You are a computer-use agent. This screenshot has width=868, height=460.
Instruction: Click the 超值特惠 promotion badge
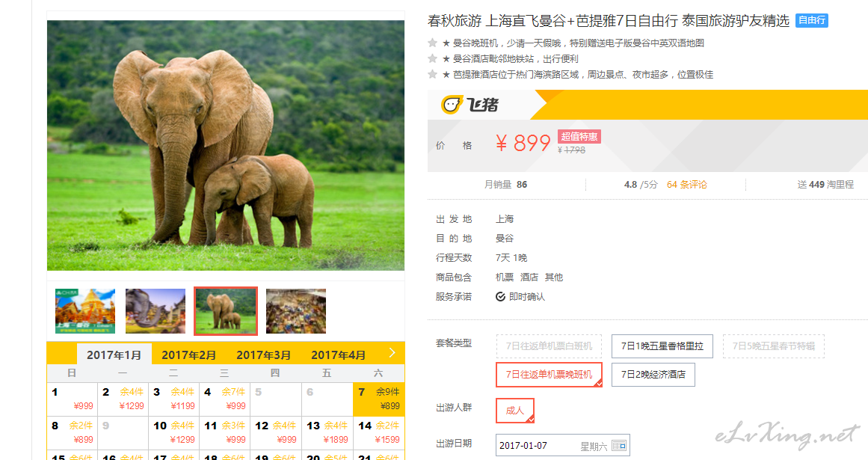[579, 137]
